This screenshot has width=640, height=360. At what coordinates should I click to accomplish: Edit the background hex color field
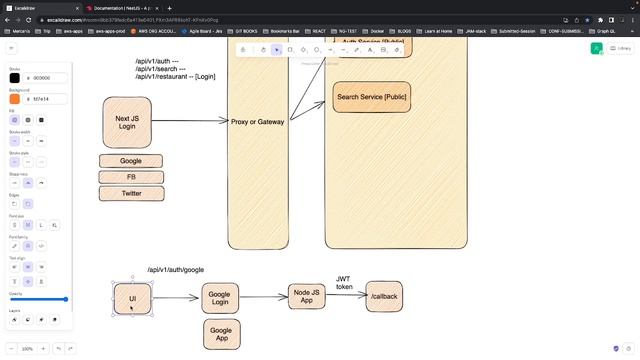coord(45,99)
